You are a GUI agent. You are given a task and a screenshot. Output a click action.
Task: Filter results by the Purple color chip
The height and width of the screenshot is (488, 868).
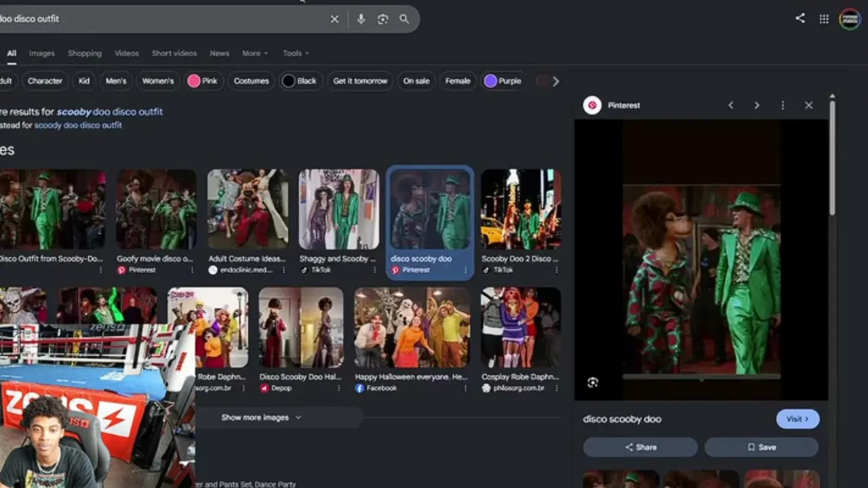pos(502,81)
